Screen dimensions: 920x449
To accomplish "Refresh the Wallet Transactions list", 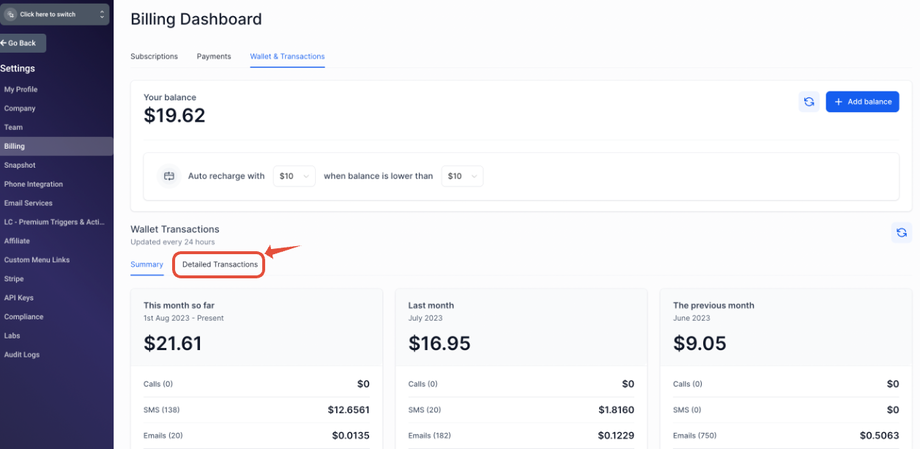I will click(x=901, y=233).
